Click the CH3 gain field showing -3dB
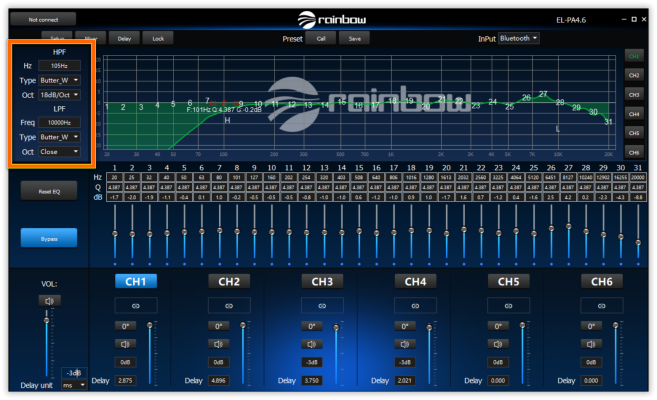The image size is (657, 400). (311, 362)
